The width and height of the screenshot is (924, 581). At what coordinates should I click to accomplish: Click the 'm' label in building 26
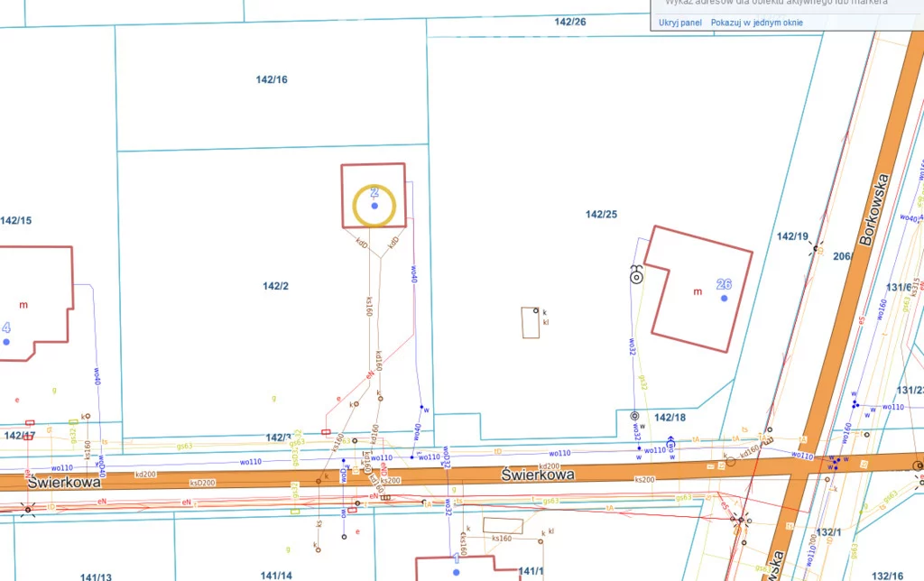(x=698, y=291)
